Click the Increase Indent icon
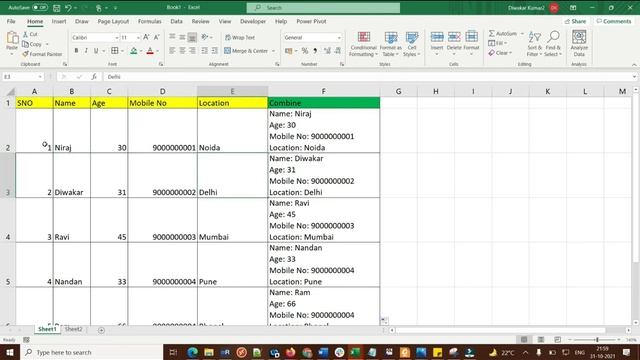This screenshot has height=360, width=640. pyautogui.click(x=214, y=51)
